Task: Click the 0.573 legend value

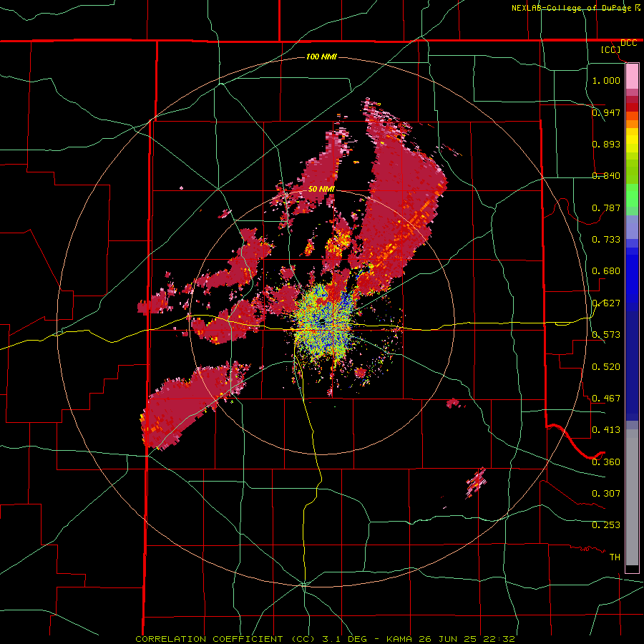Action: 606,334
